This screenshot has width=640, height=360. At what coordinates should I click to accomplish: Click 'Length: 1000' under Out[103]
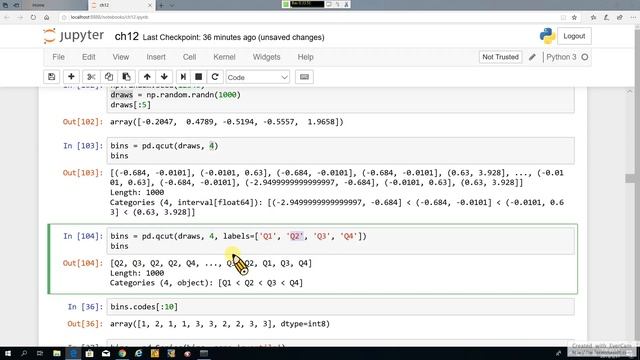[137, 192]
